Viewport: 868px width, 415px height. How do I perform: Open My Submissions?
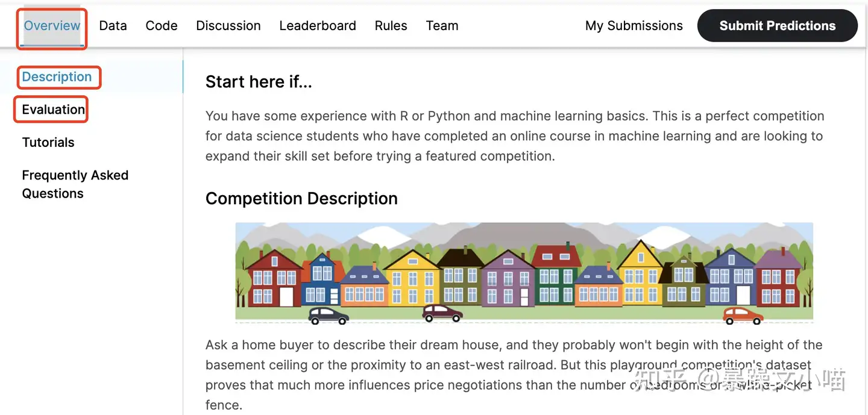634,26
